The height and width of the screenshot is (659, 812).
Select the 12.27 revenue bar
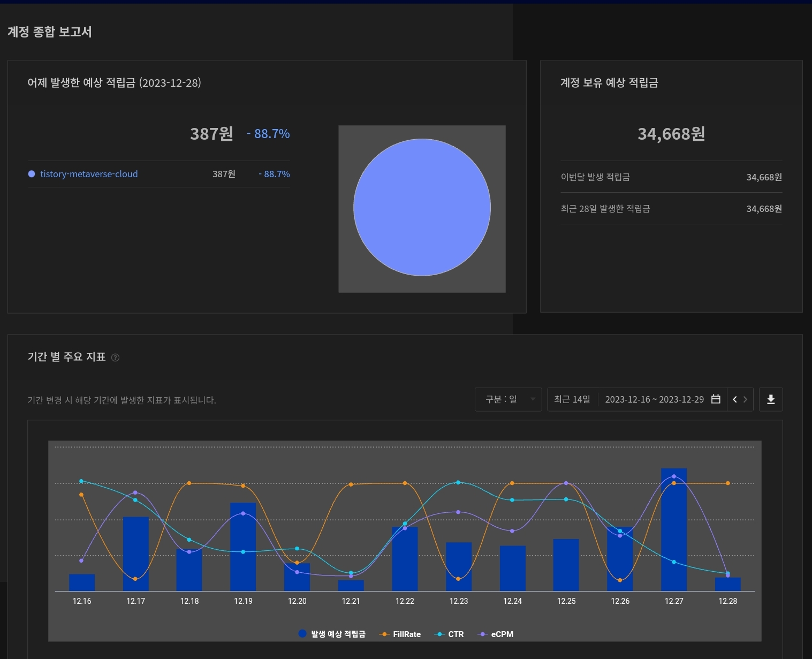pyautogui.click(x=674, y=529)
